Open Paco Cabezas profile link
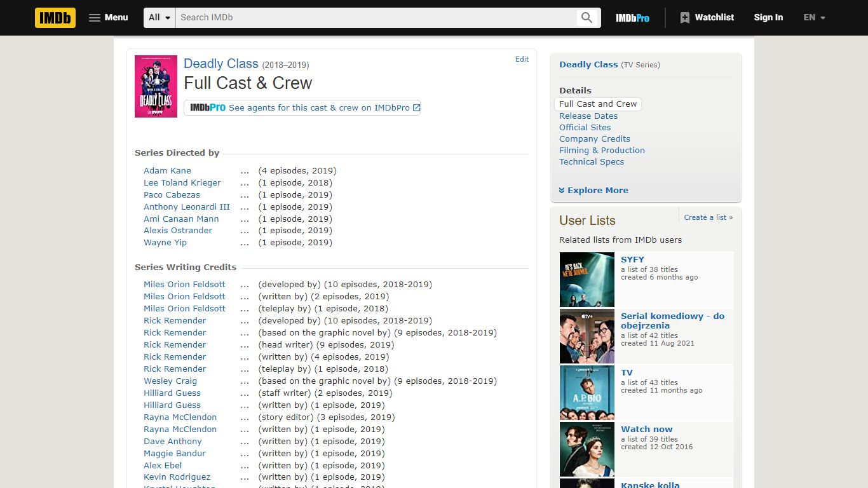The height and width of the screenshot is (488, 868). [x=172, y=195]
